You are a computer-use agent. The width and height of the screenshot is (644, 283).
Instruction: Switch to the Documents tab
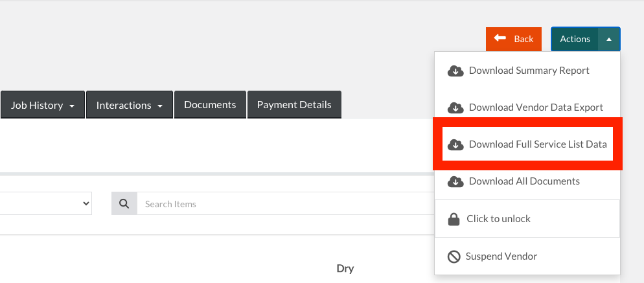click(x=210, y=104)
